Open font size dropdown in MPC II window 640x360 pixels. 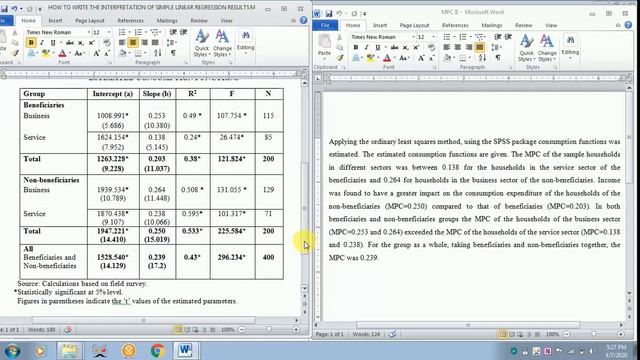[433, 37]
